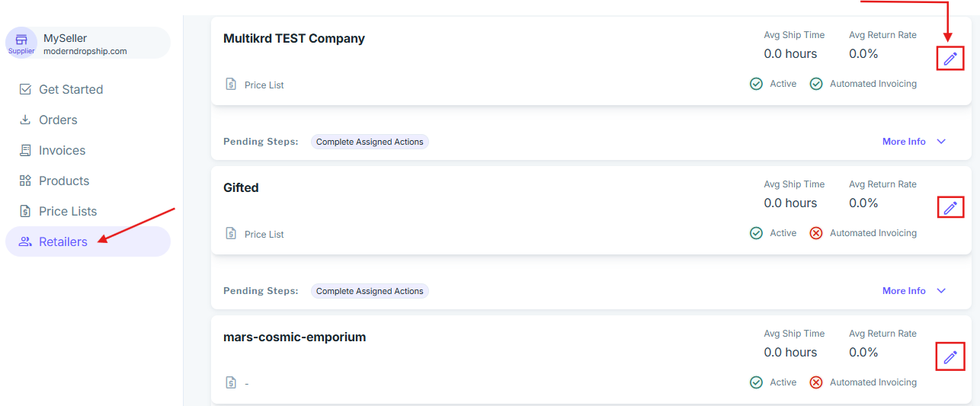Open Price Lists from the sidebar
This screenshot has width=980, height=406.
coord(68,211)
